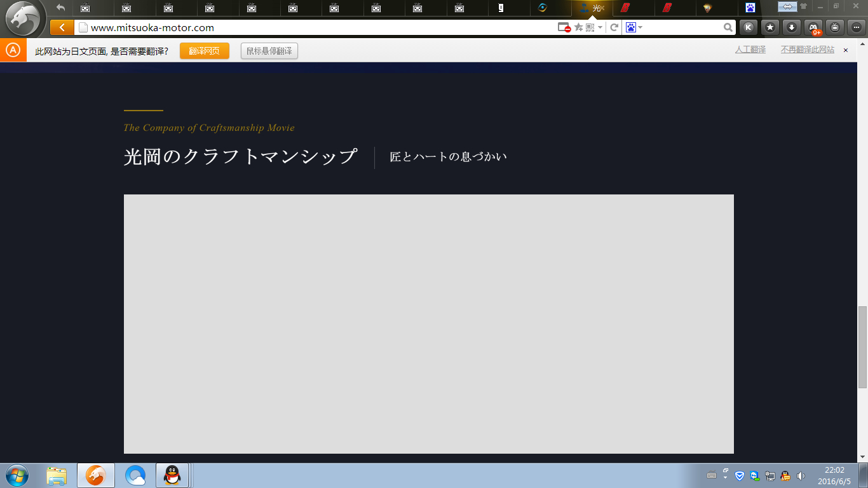868x488 pixels.
Task: Click the heading 光岡のクラフトマンシップ
Action: (240, 157)
